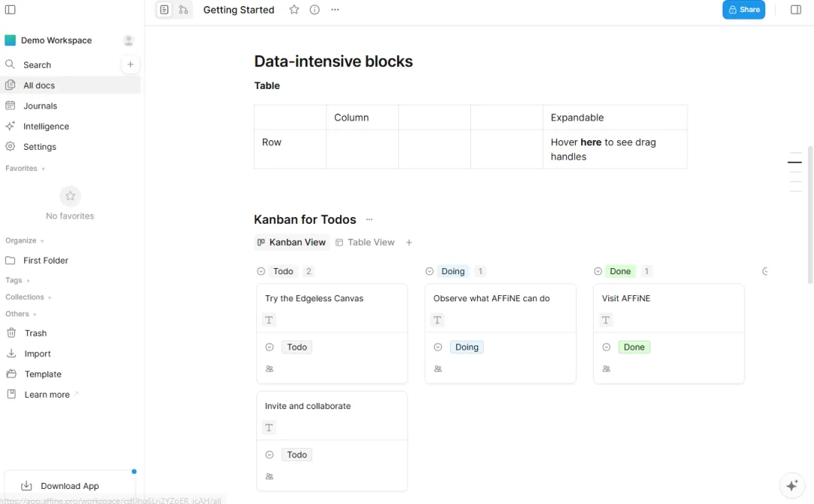Click the highlighted outline marker on right edge
814x504 pixels.
click(x=794, y=163)
